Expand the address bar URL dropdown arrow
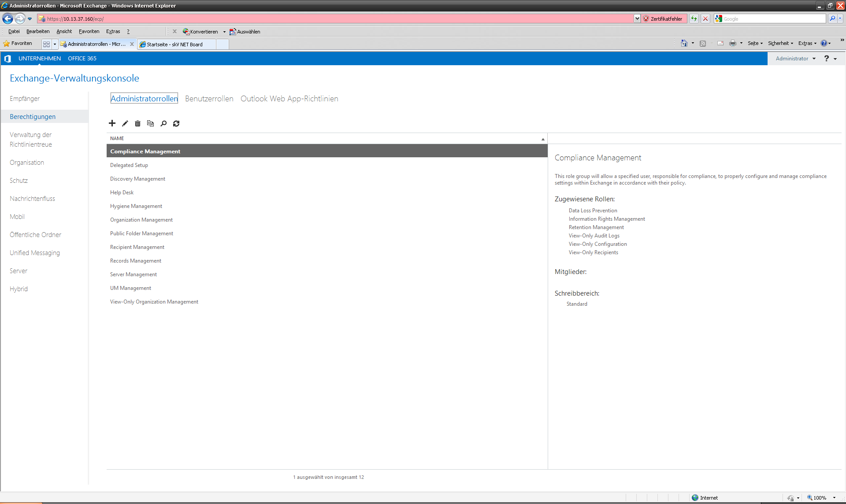This screenshot has width=846, height=504. coord(637,19)
